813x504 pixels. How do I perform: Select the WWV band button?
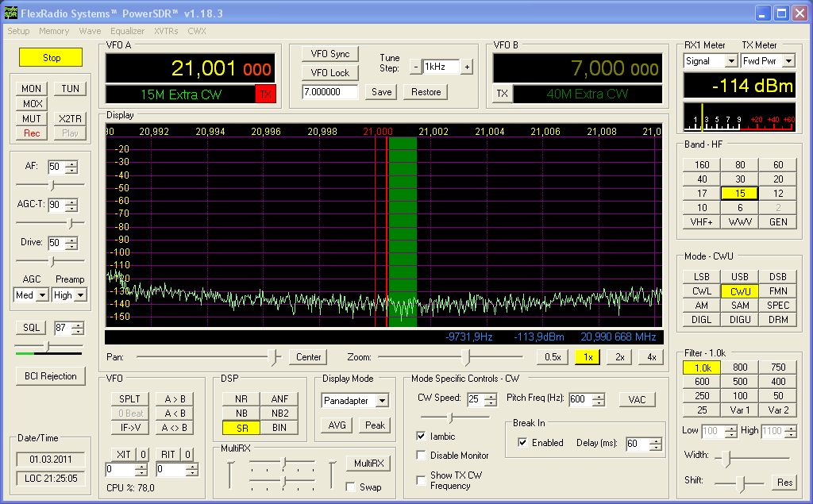pyautogui.click(x=740, y=222)
